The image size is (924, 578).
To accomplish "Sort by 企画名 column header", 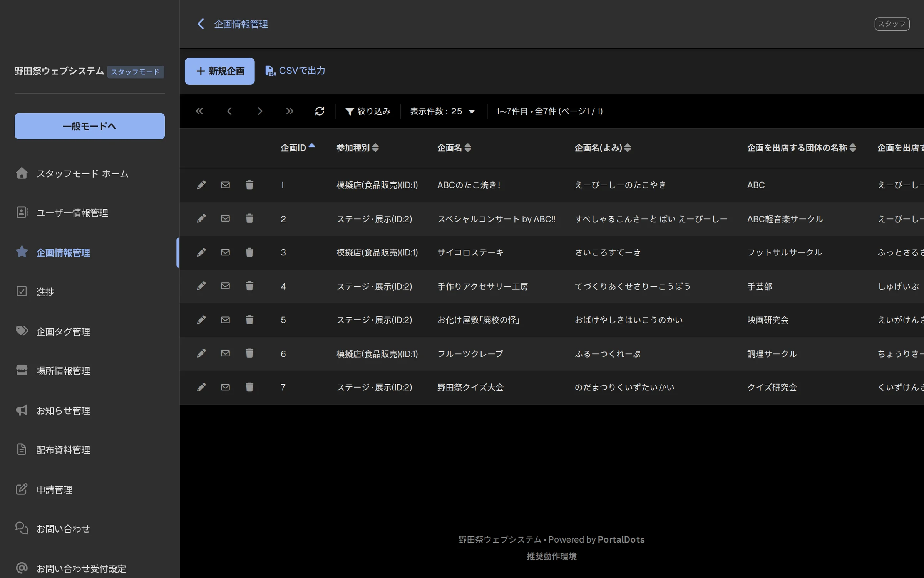I will [x=454, y=148].
